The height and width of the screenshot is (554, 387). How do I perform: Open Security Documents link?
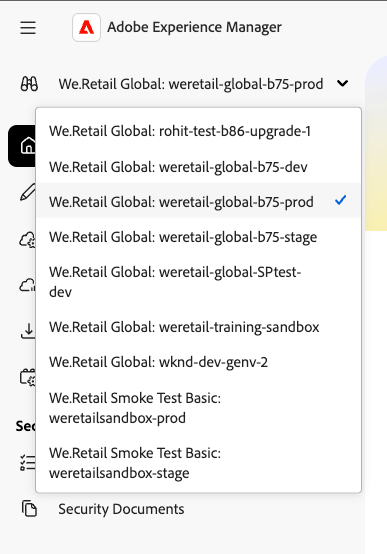121,509
